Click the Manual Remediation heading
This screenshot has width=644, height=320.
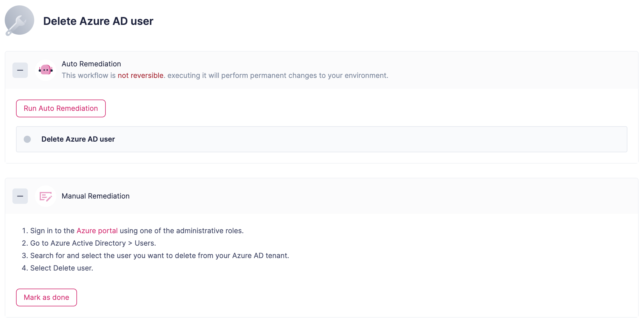click(95, 196)
